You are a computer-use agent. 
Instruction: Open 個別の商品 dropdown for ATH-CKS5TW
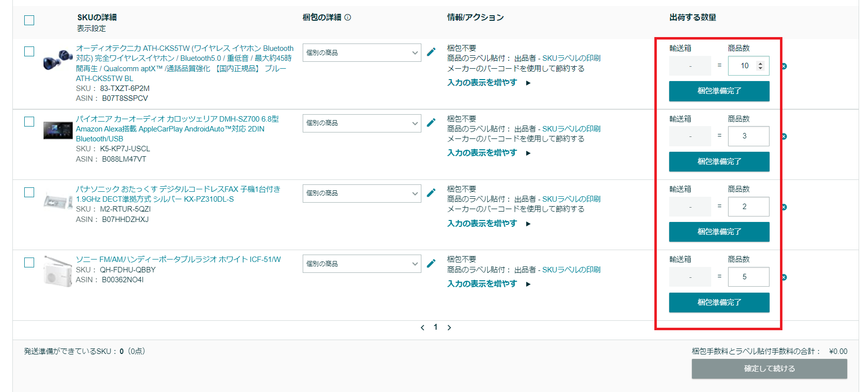click(362, 53)
